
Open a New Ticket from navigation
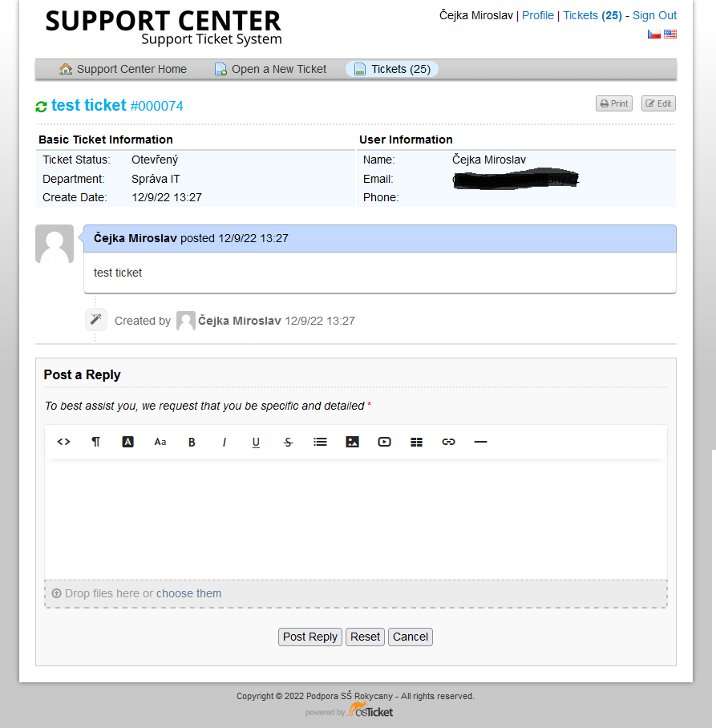point(270,69)
